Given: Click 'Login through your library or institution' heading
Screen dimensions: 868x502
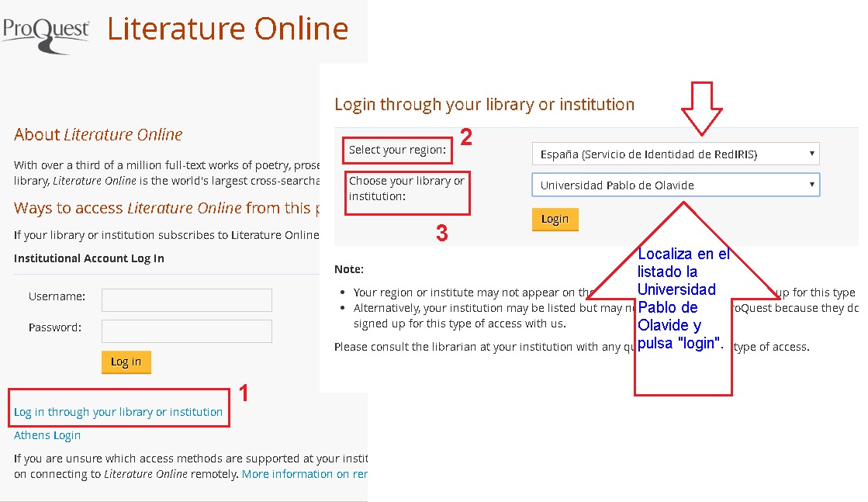Looking at the screenshot, I should [x=484, y=105].
